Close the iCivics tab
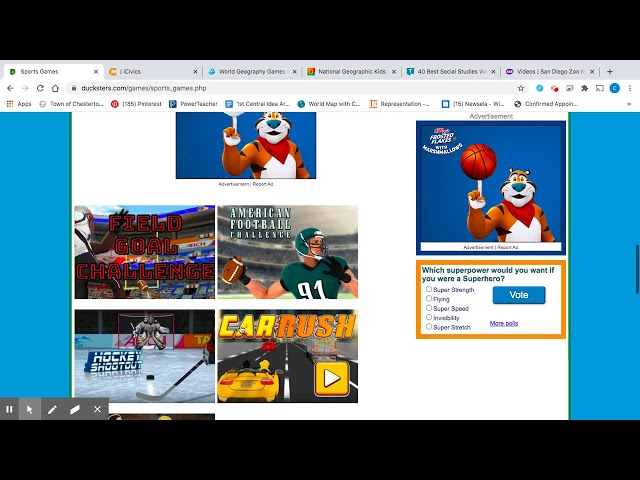 195,71
